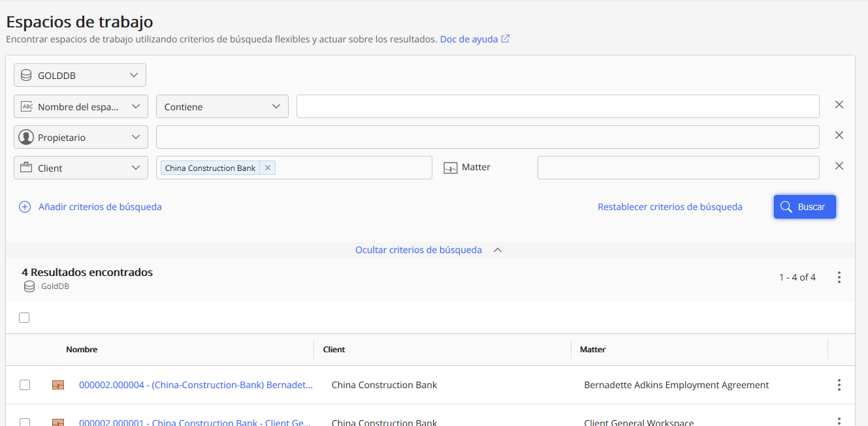Click the workspace icon for matter 000002.000004
868x426 pixels.
click(58, 385)
